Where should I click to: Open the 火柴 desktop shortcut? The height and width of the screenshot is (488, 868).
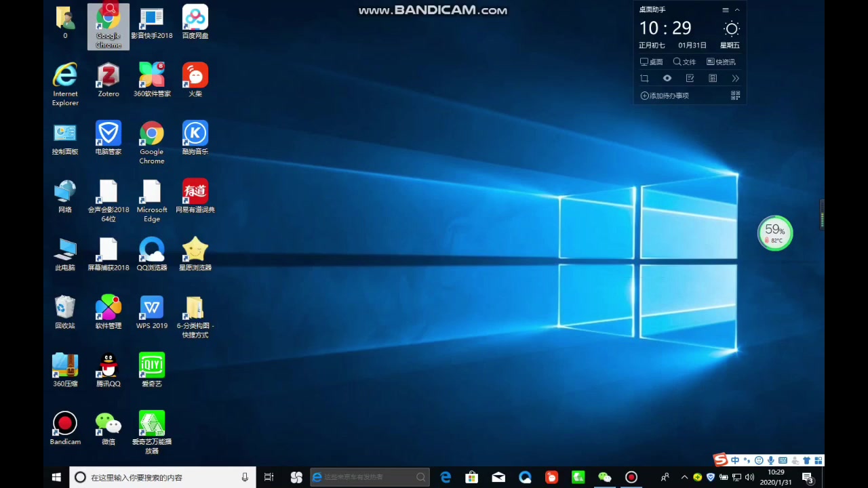click(x=195, y=80)
